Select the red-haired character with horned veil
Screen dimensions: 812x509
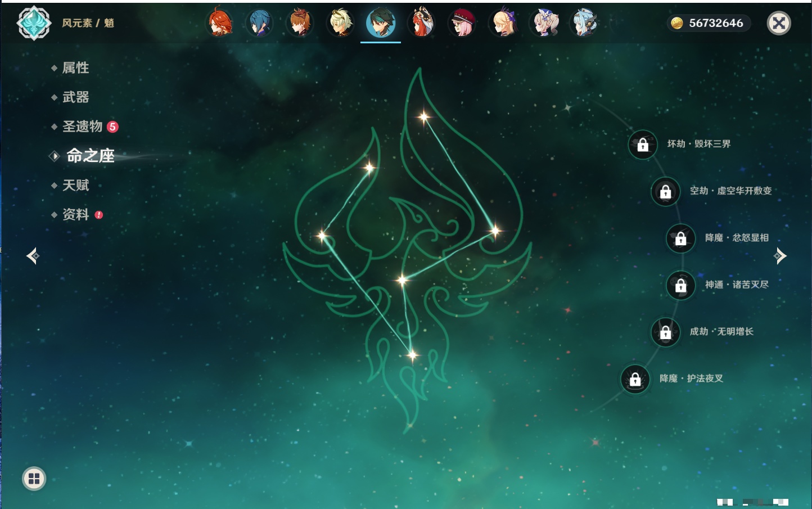click(x=422, y=23)
